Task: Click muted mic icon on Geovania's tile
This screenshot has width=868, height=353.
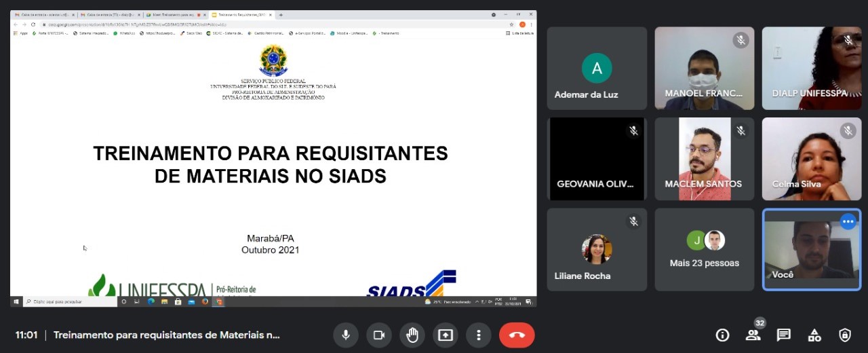Action: pos(633,130)
